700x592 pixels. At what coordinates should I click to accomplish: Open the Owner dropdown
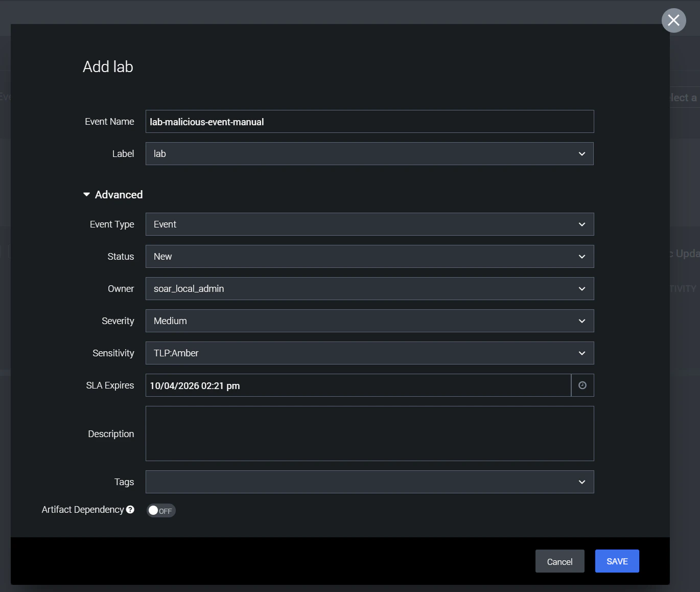click(369, 289)
